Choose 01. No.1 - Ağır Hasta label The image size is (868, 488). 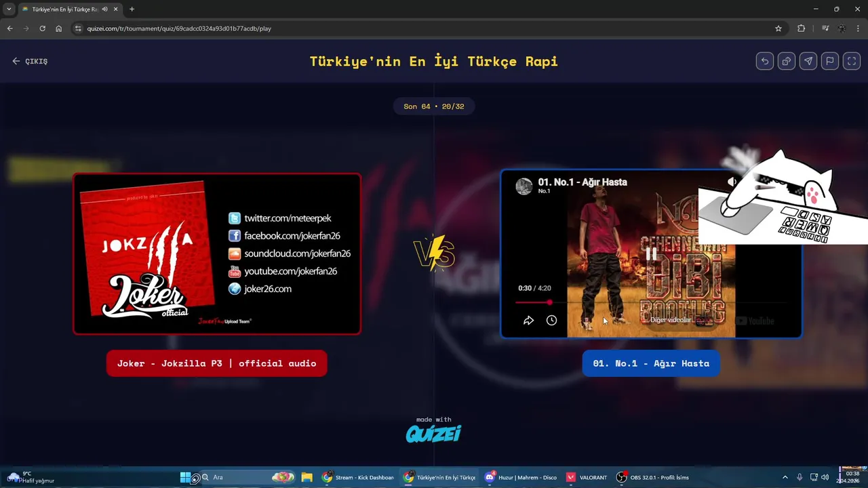point(651,363)
